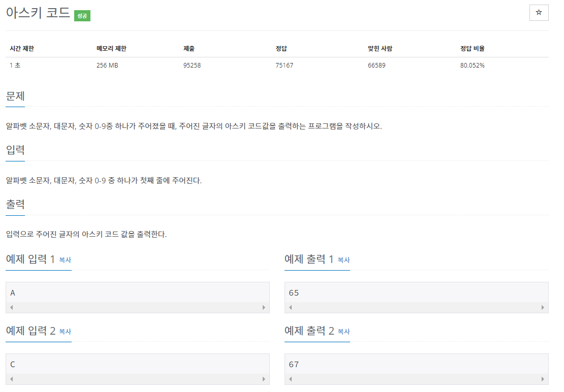Screen dimensions: 564x392
Task: Click left scroll arrow in example input 2 box
Action: 12,379
